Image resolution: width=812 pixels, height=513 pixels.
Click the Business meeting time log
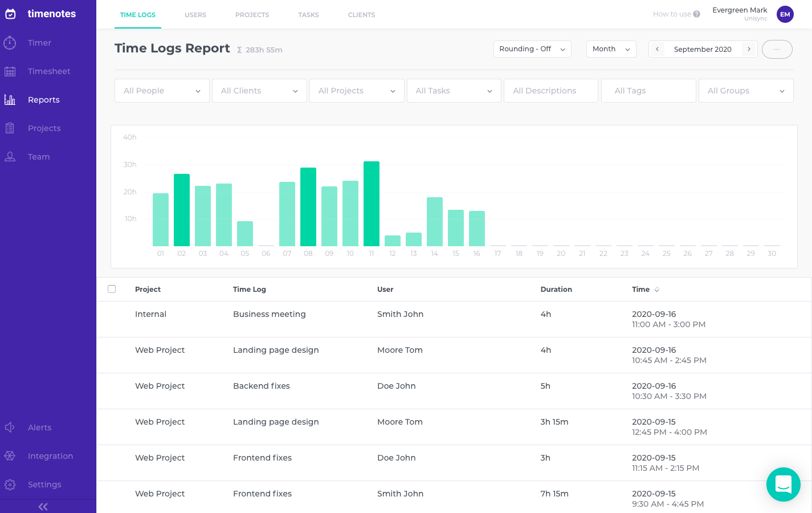(x=270, y=314)
